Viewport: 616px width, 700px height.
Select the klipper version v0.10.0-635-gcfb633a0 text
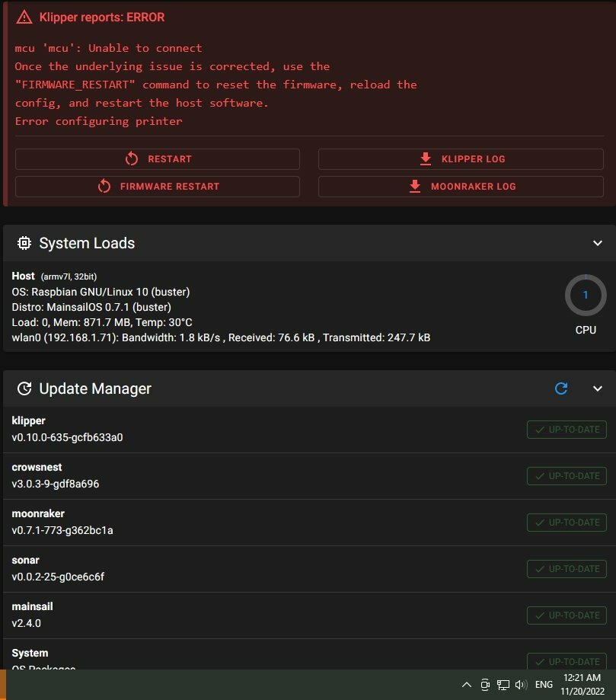pos(67,437)
